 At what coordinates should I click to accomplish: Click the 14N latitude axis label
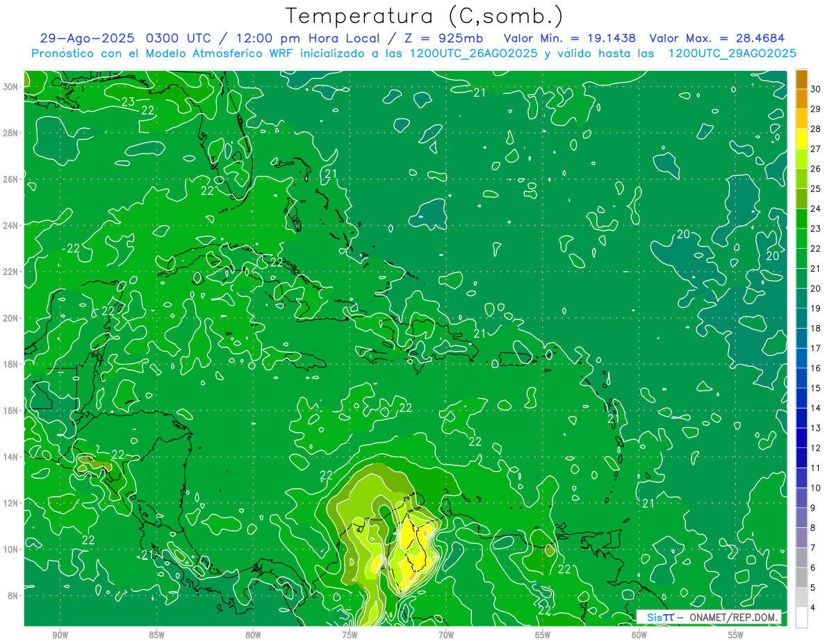click(x=11, y=456)
